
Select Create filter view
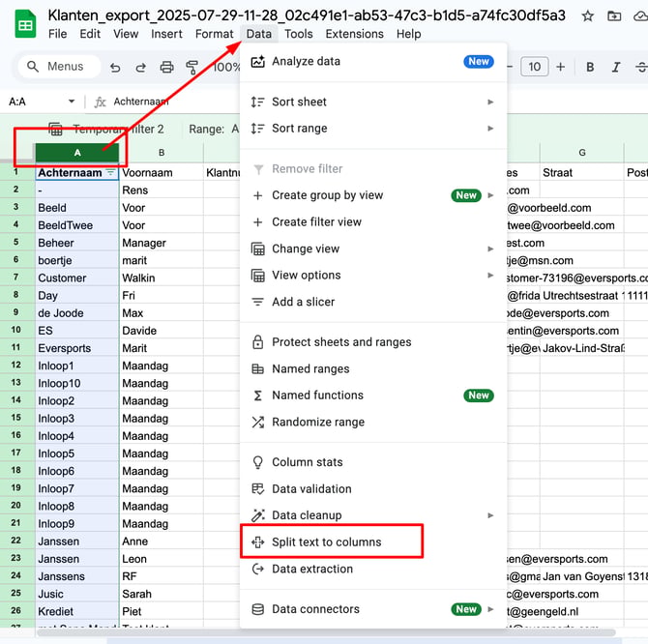[x=373, y=222]
